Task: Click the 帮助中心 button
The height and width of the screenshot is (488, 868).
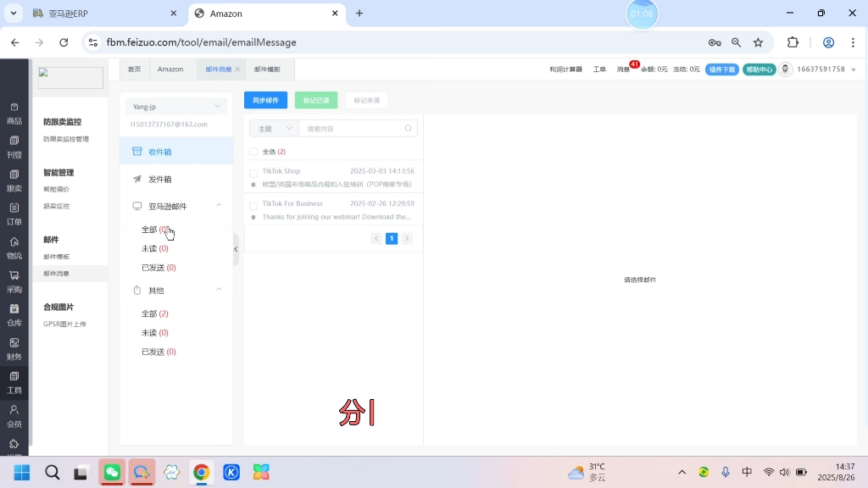Action: (759, 69)
